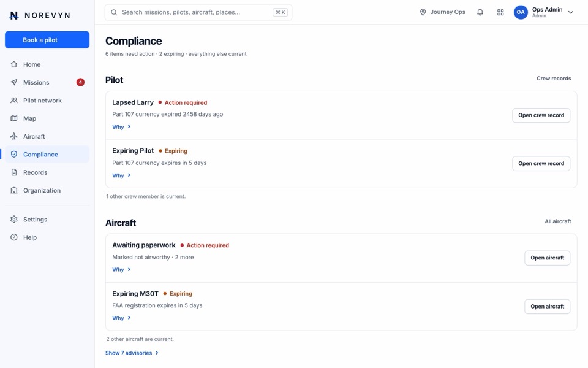The height and width of the screenshot is (368, 588).
Task: Focus the search missions input field
Action: [x=198, y=12]
